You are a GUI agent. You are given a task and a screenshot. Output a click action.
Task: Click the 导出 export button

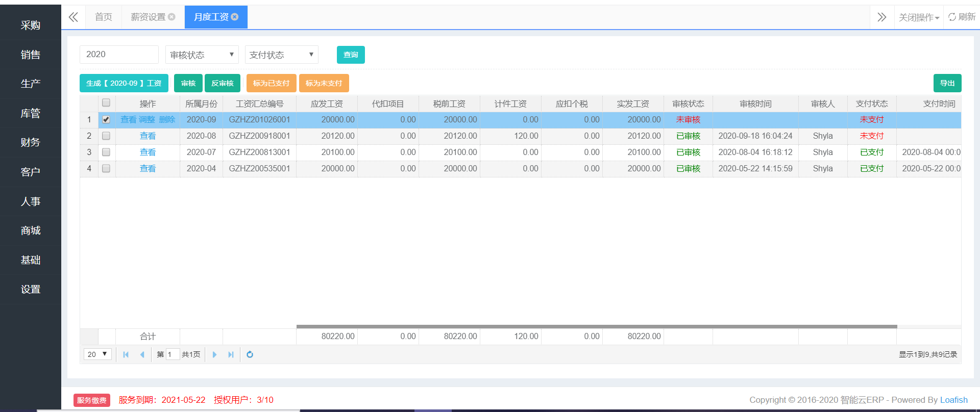(x=947, y=83)
